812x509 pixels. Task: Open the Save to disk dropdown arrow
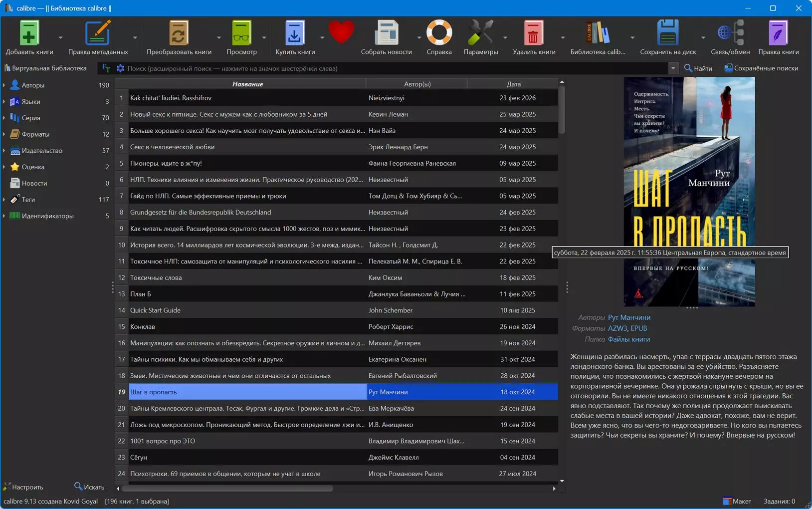[703, 38]
